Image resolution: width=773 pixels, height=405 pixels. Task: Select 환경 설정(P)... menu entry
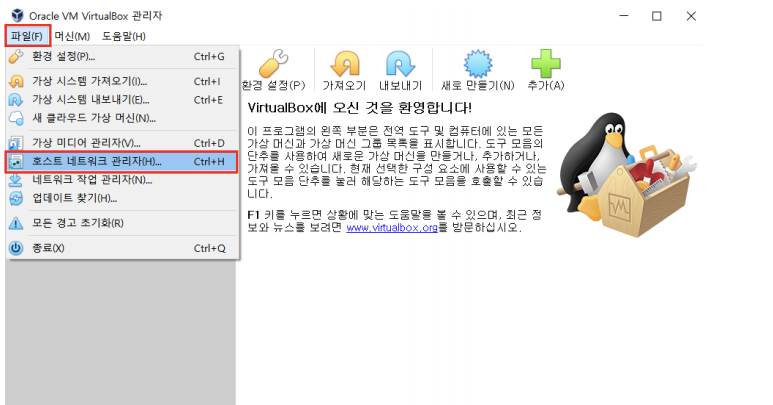coord(122,57)
